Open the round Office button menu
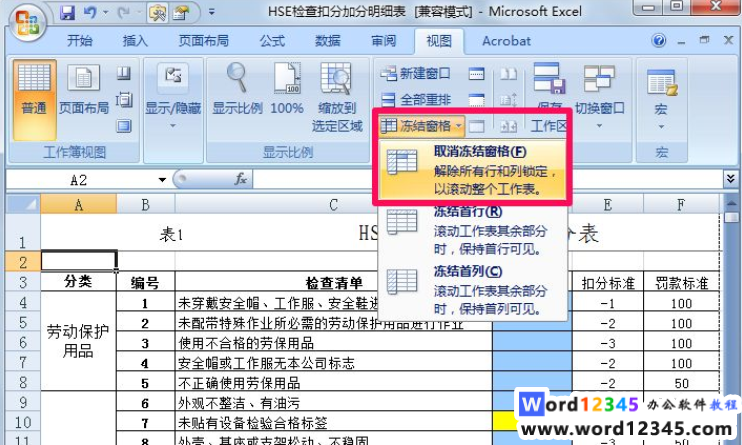742x445 pixels. coord(27,22)
